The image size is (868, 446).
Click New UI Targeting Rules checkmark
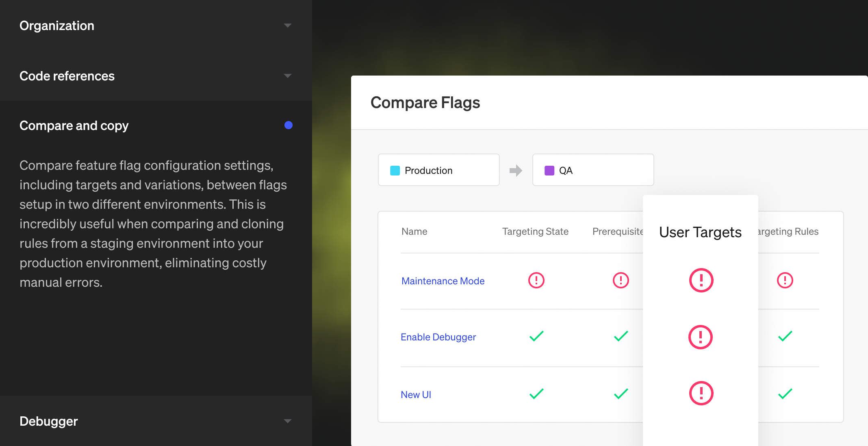click(785, 394)
